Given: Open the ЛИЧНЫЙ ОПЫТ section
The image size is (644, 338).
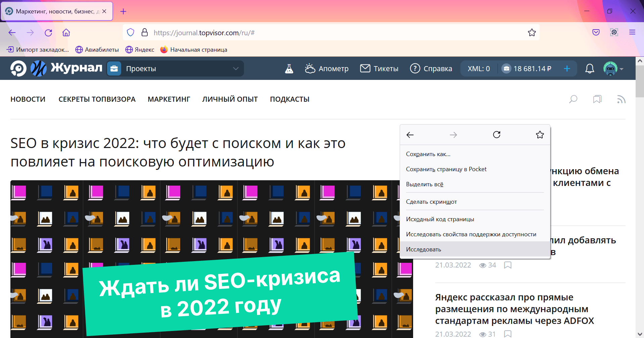Looking at the screenshot, I should click(x=230, y=99).
